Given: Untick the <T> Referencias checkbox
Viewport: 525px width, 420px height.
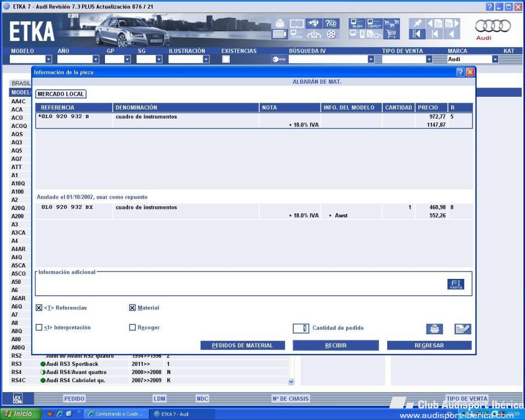Looking at the screenshot, I should 39,308.
